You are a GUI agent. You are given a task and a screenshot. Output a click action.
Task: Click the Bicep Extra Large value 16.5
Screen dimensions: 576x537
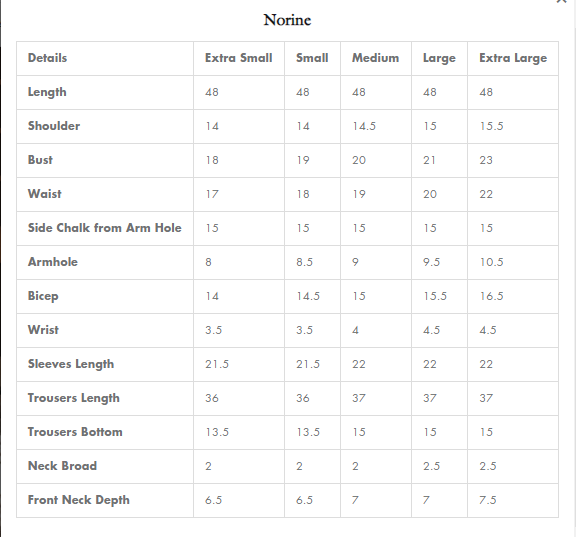(492, 296)
